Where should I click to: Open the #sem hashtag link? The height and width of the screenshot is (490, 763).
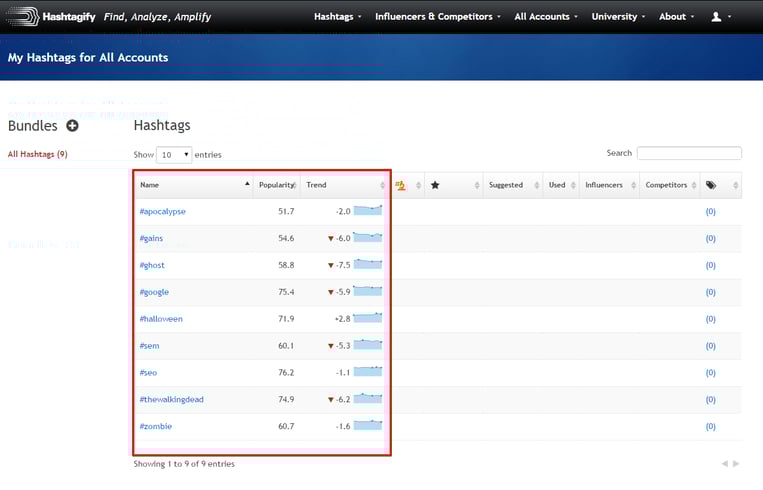(149, 345)
